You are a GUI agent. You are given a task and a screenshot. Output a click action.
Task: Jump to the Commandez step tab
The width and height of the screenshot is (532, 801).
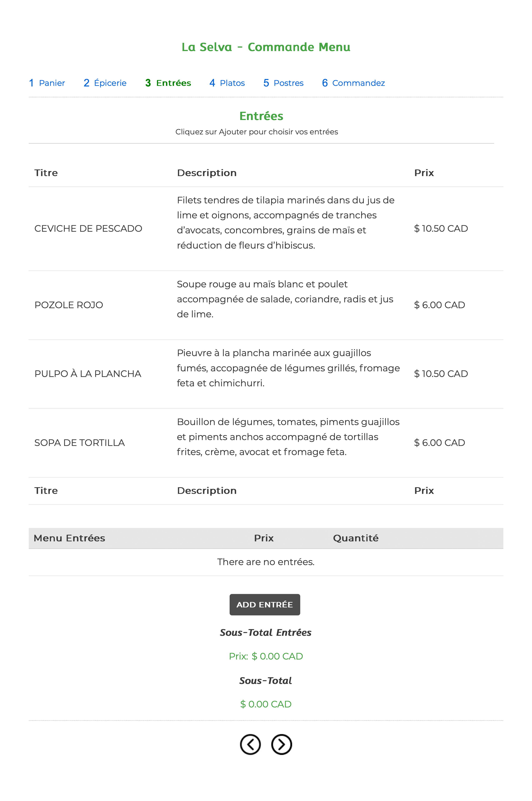353,83
